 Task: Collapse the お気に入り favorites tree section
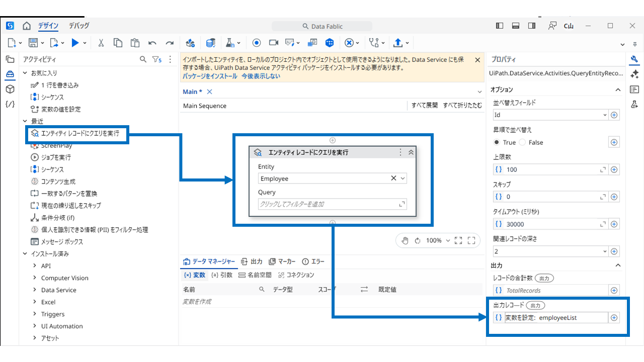pos(25,73)
